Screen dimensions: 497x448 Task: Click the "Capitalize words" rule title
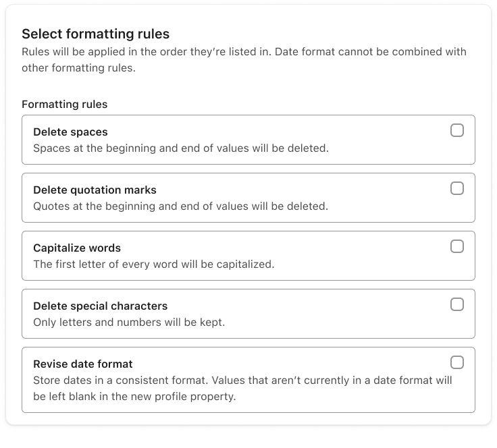click(77, 248)
